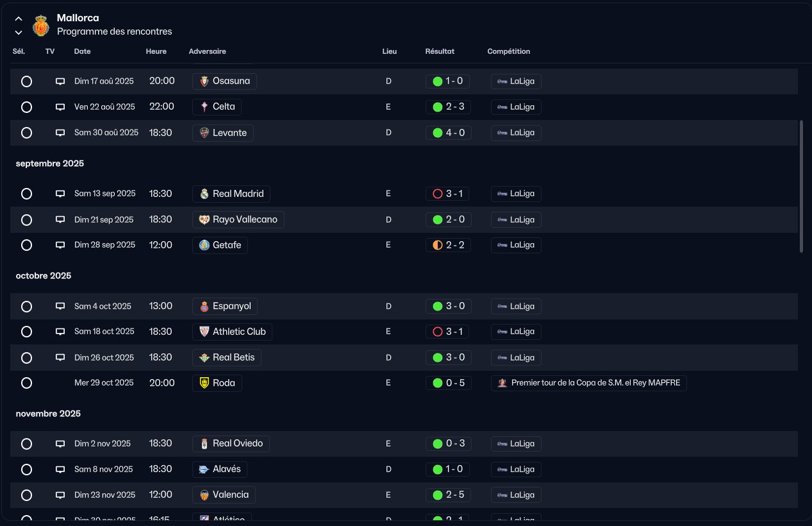Image resolution: width=812 pixels, height=526 pixels.
Task: Open the 2 - 5 result against Valencia
Action: (x=448, y=495)
